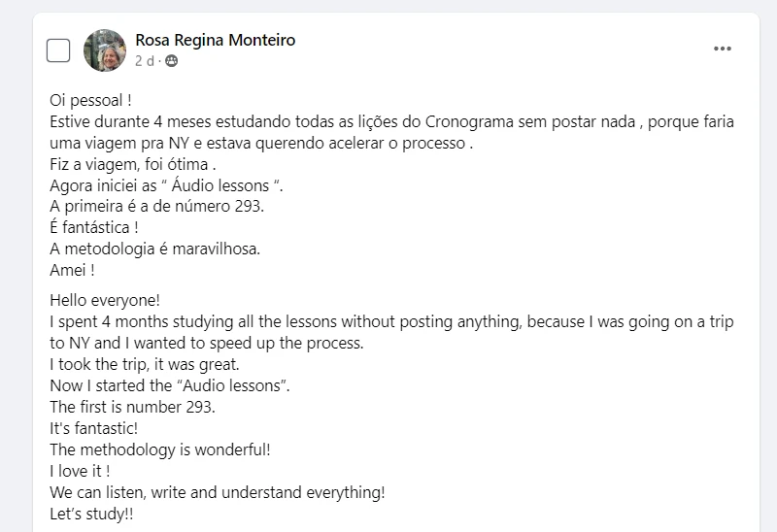Click the "We can listen, write and understand" line
Image resolution: width=777 pixels, height=532 pixels.
coord(218,492)
